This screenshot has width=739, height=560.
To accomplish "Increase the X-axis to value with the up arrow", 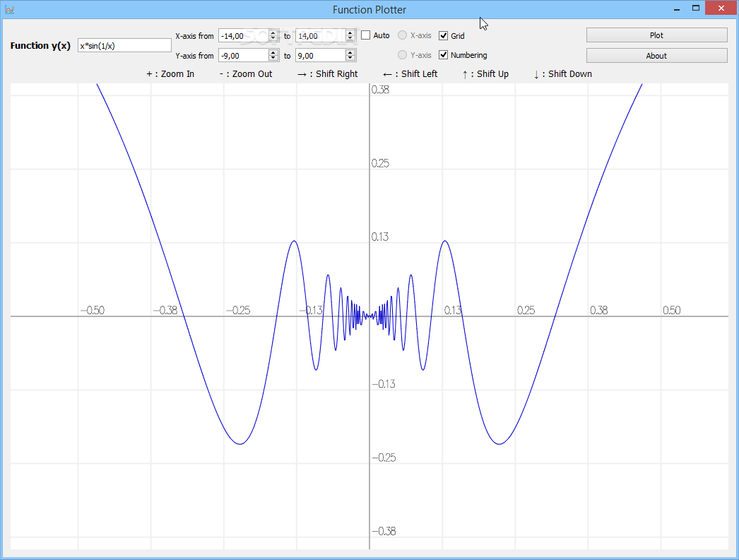I will coord(350,33).
